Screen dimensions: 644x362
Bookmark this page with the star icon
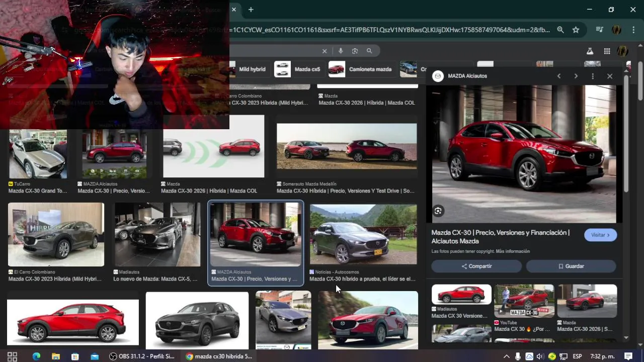(x=576, y=30)
